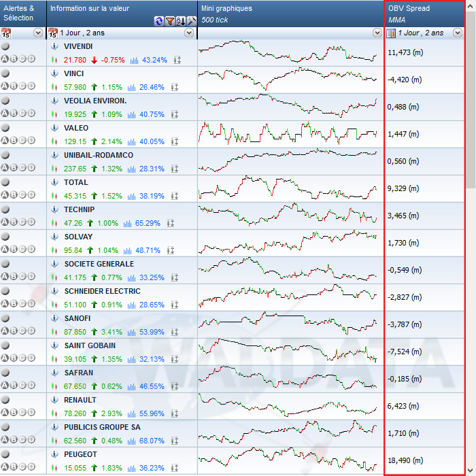Open Information column 1 Jour, 2 ans dropdown
The width and height of the screenshot is (476, 476).
click(x=189, y=33)
